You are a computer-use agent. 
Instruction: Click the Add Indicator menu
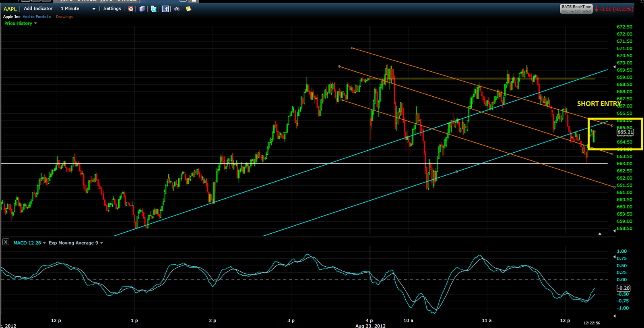click(38, 8)
